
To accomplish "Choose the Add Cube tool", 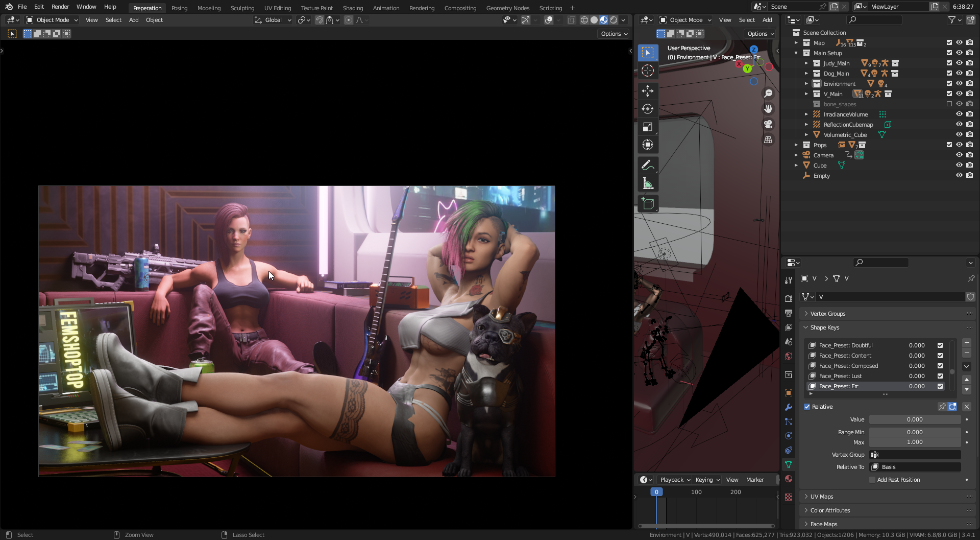I will pyautogui.click(x=648, y=203).
